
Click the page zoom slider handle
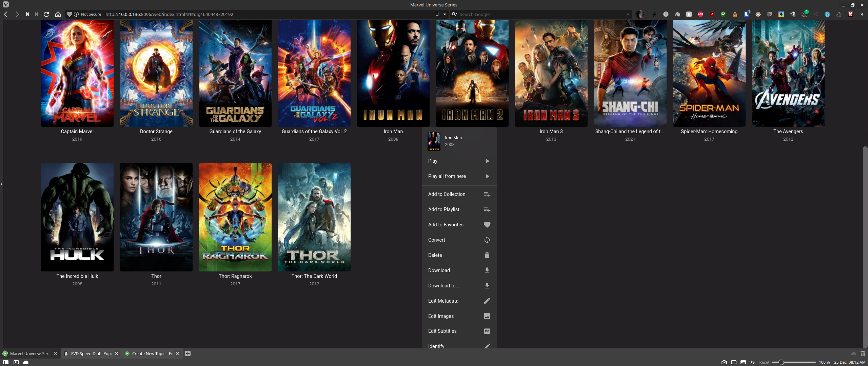tap(781, 362)
